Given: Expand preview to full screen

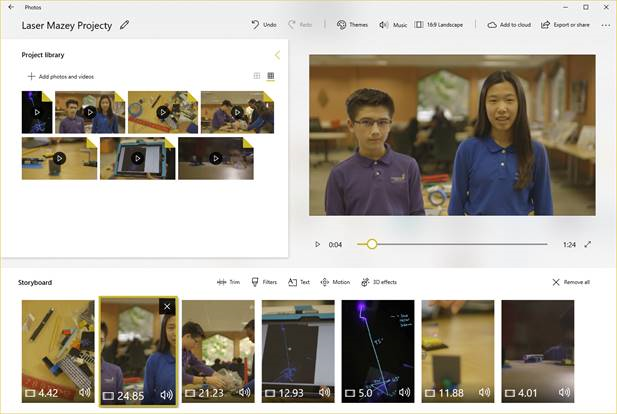Looking at the screenshot, I should pos(588,244).
